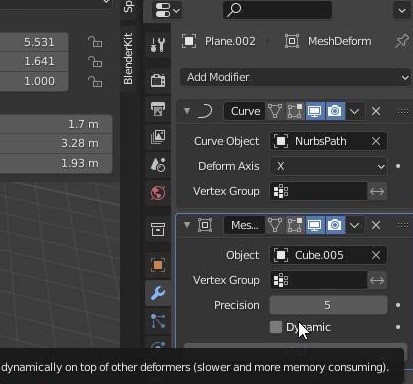Open Curve modifier extra options chevron
The height and width of the screenshot is (384, 413).
[x=354, y=111]
